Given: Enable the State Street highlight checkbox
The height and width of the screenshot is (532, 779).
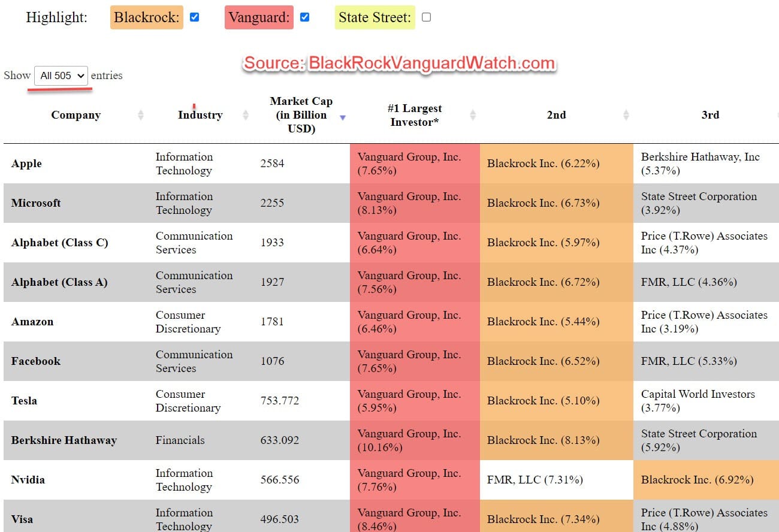Looking at the screenshot, I should point(426,17).
